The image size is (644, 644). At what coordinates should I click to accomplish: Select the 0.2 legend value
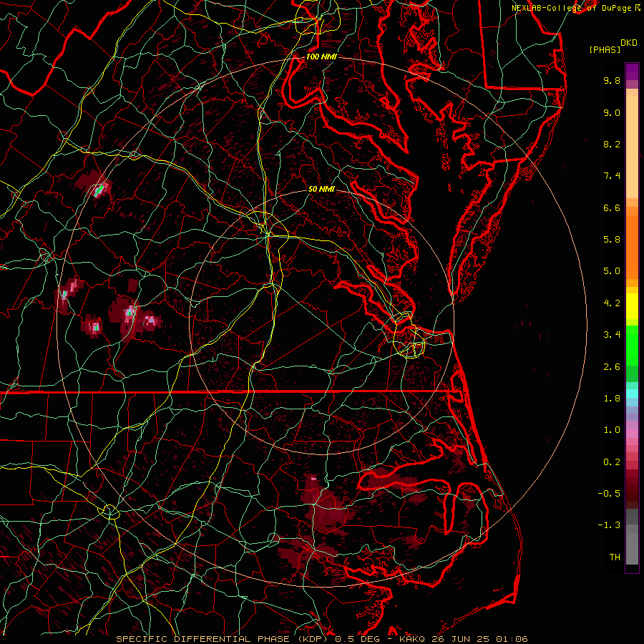pos(612,462)
